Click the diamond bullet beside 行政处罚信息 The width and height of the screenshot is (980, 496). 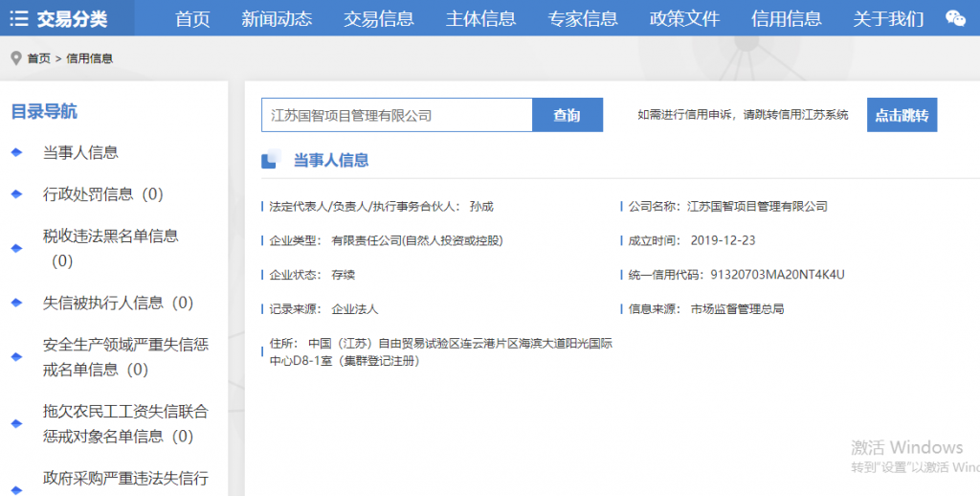point(16,194)
